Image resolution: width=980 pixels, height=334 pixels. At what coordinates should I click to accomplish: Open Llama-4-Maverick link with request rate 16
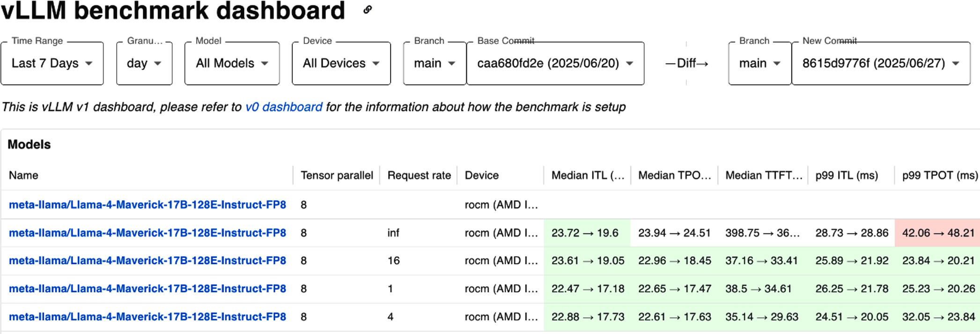[147, 261]
